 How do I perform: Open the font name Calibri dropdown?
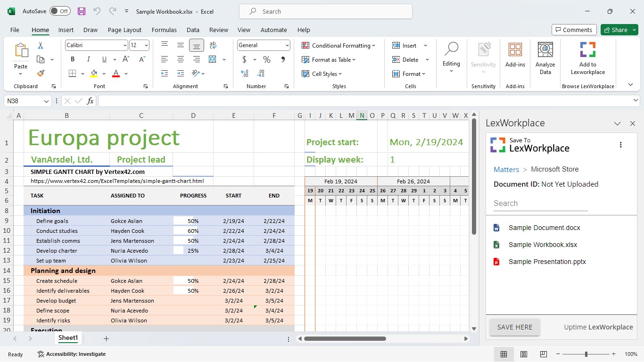click(x=125, y=45)
